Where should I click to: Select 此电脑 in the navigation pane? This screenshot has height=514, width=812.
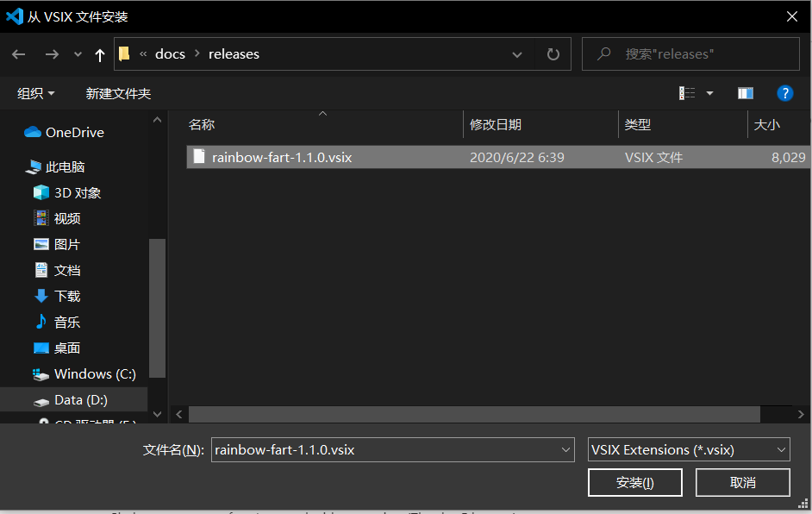point(55,166)
